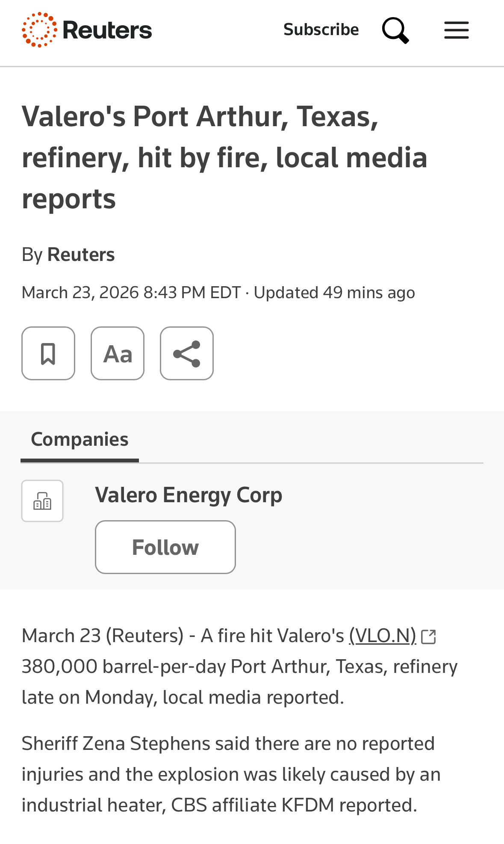Screen dimensions: 504x844
Task: Click the external link icon beside VLO.N
Action: tap(428, 637)
